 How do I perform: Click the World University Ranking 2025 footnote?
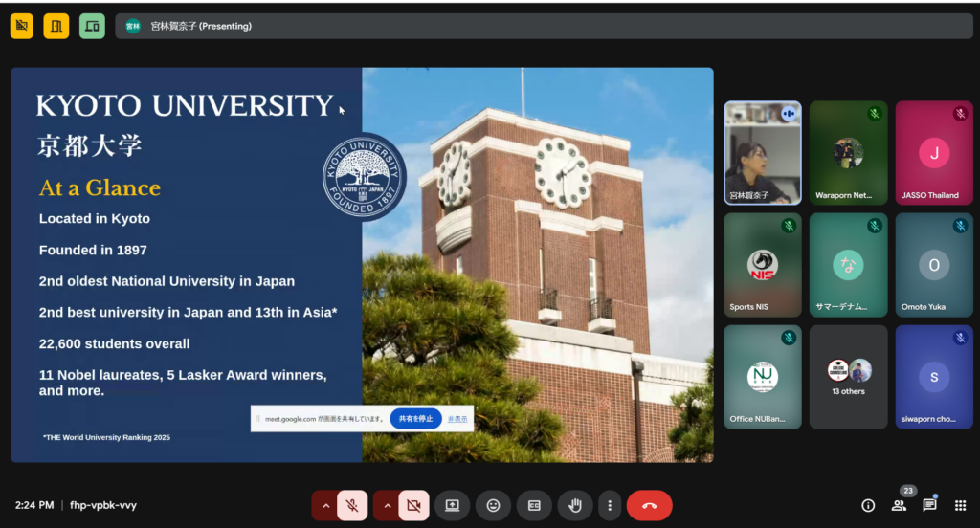click(106, 437)
